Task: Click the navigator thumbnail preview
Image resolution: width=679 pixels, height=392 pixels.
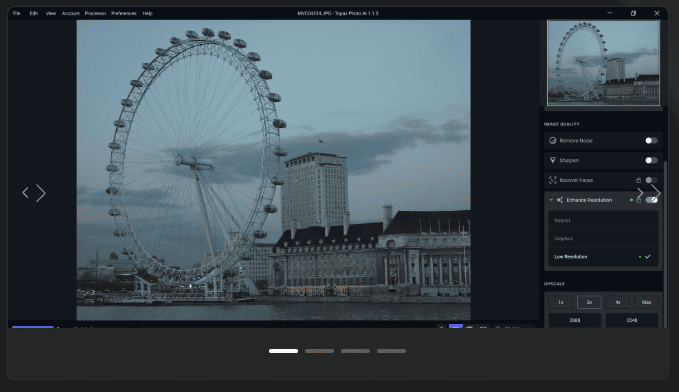Action: coord(603,63)
